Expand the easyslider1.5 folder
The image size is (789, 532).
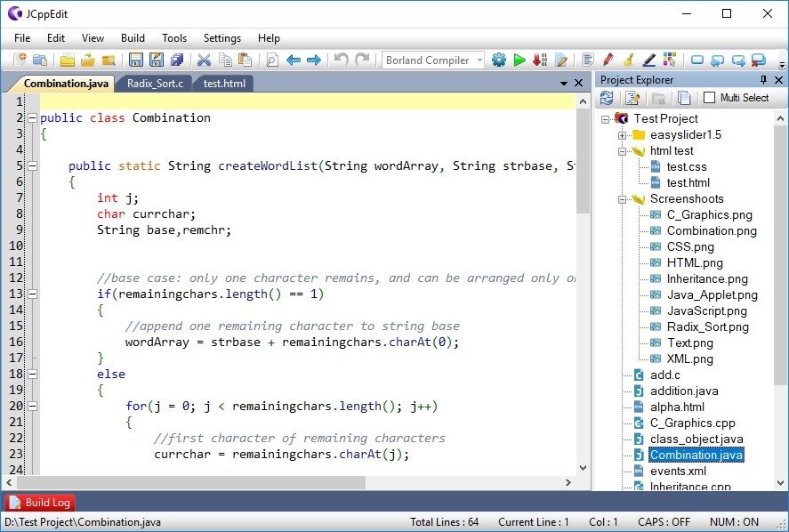point(623,135)
